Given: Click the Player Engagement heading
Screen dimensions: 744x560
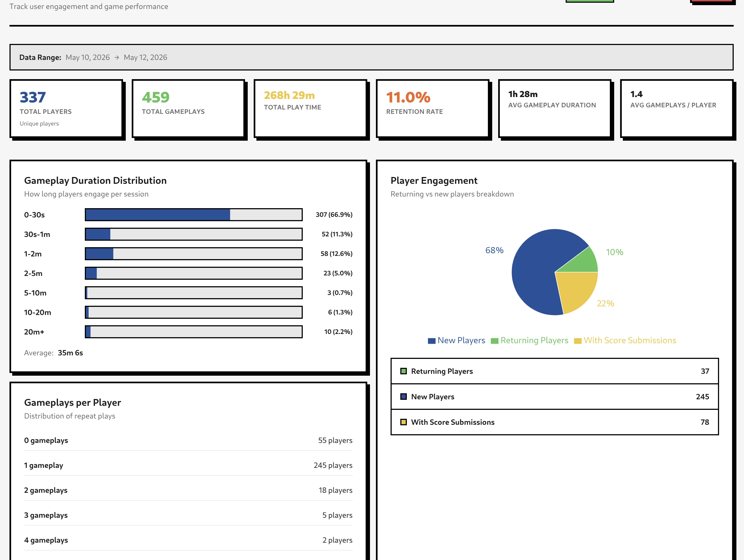Looking at the screenshot, I should pos(434,181).
